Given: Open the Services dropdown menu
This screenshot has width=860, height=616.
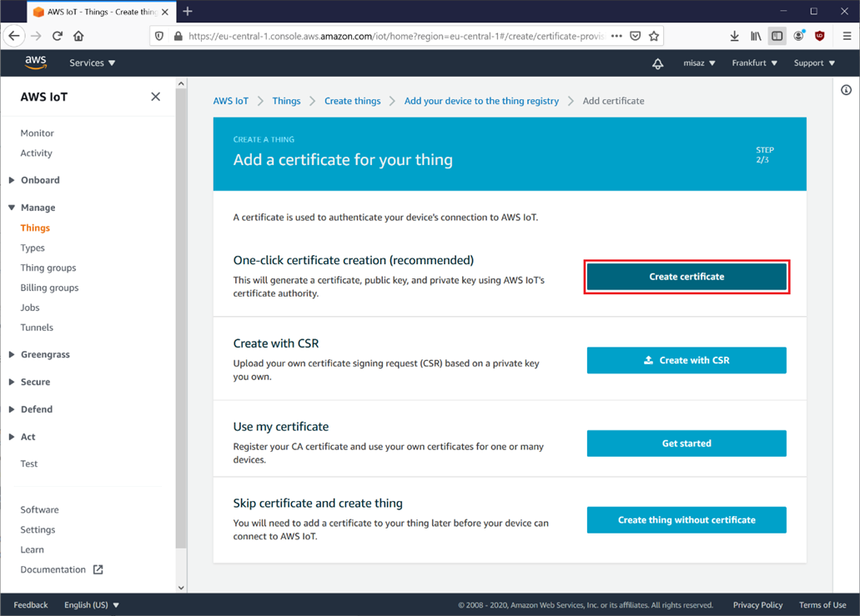Looking at the screenshot, I should point(92,63).
